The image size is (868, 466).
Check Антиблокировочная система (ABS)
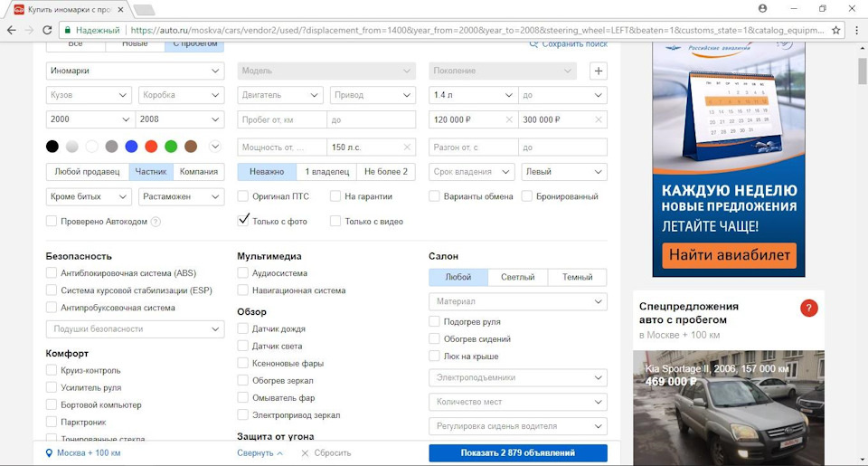(x=51, y=273)
